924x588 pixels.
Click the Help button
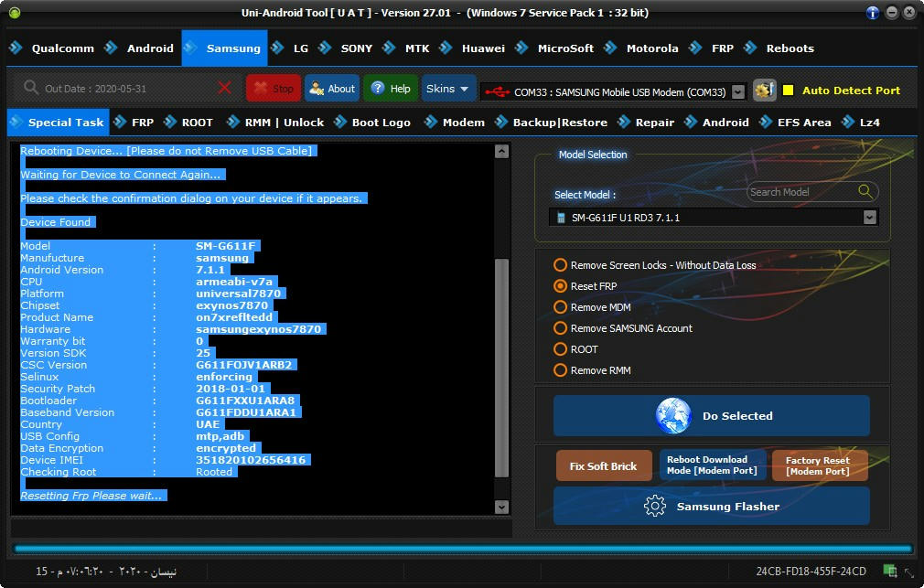[391, 89]
